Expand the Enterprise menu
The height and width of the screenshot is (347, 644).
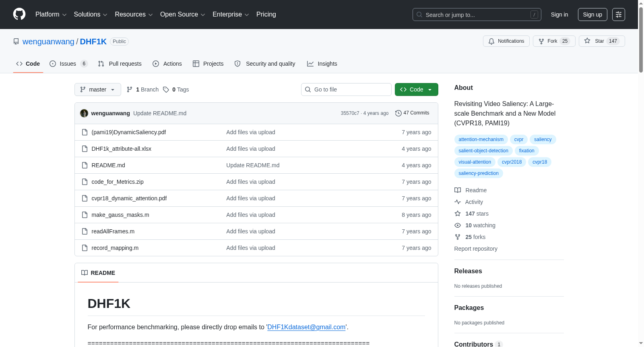231,15
